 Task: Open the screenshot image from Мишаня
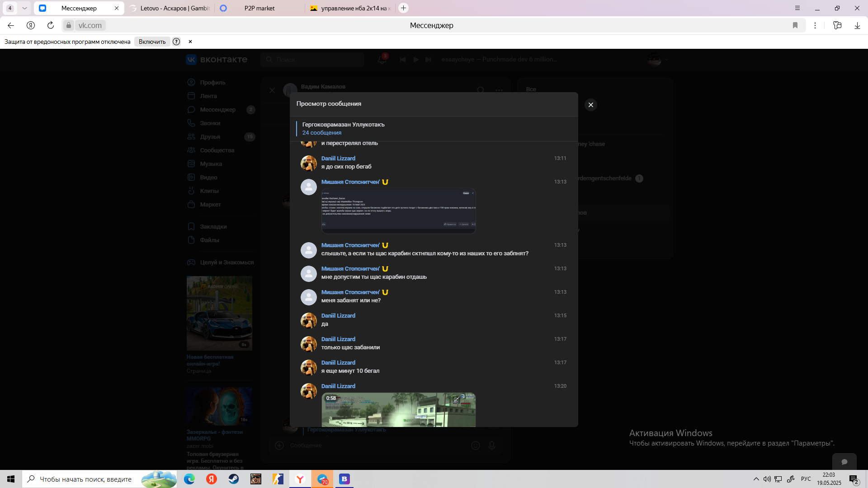[398, 211]
